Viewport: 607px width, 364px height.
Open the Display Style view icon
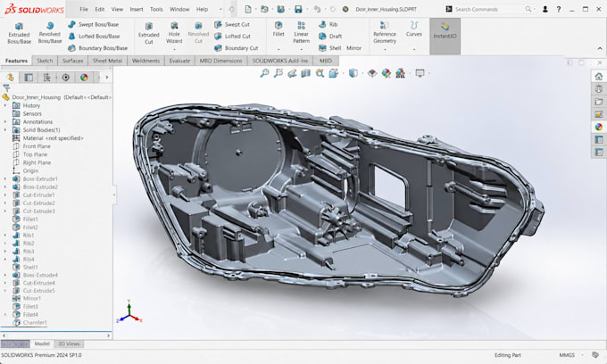tap(353, 73)
